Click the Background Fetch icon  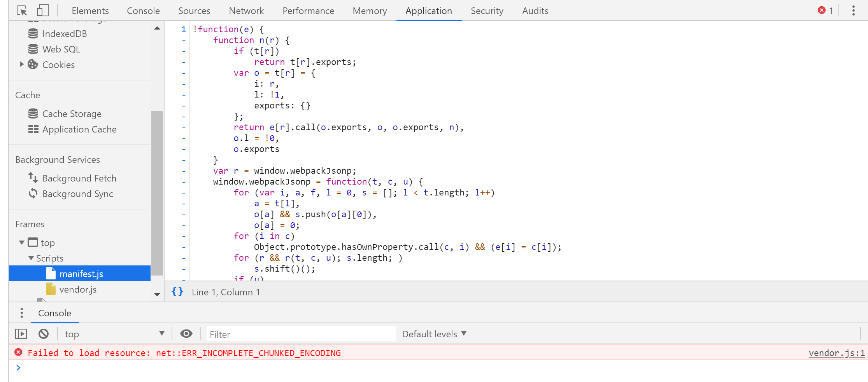pyautogui.click(x=33, y=178)
